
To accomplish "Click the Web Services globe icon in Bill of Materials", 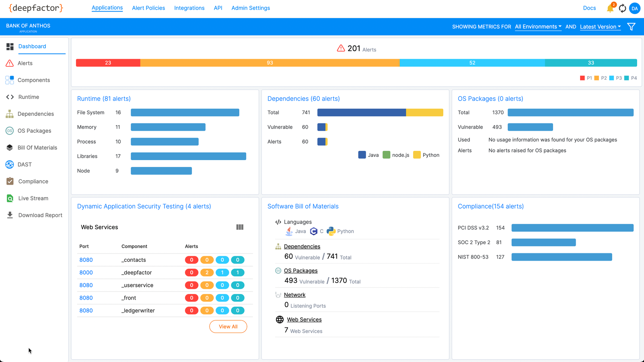I will coord(280,320).
